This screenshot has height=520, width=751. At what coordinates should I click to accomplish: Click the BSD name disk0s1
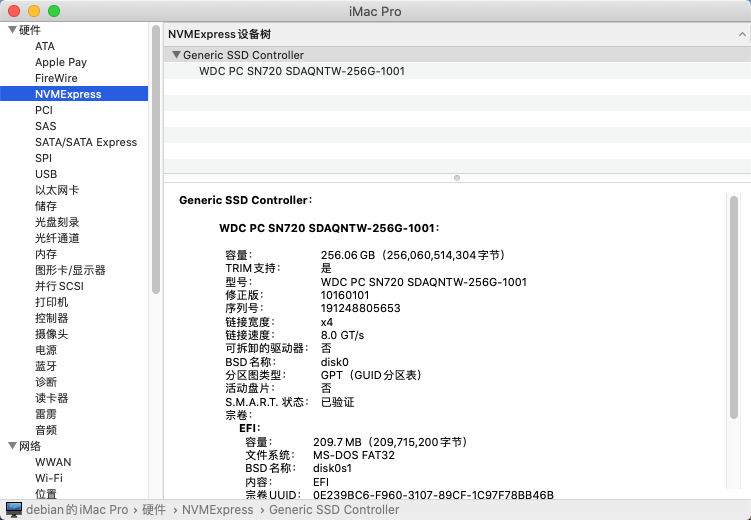(332, 468)
